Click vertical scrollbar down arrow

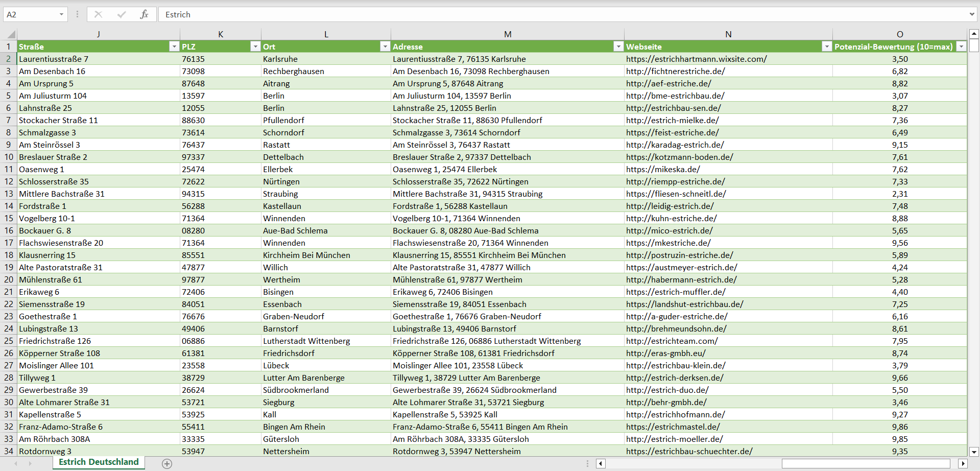[x=974, y=452]
